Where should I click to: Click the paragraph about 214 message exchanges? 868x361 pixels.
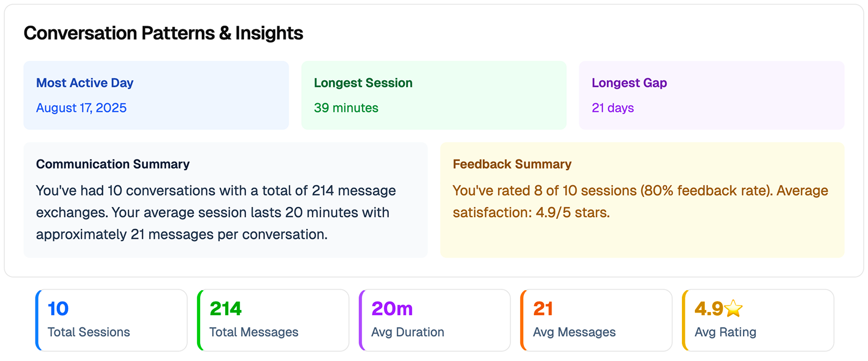215,213
